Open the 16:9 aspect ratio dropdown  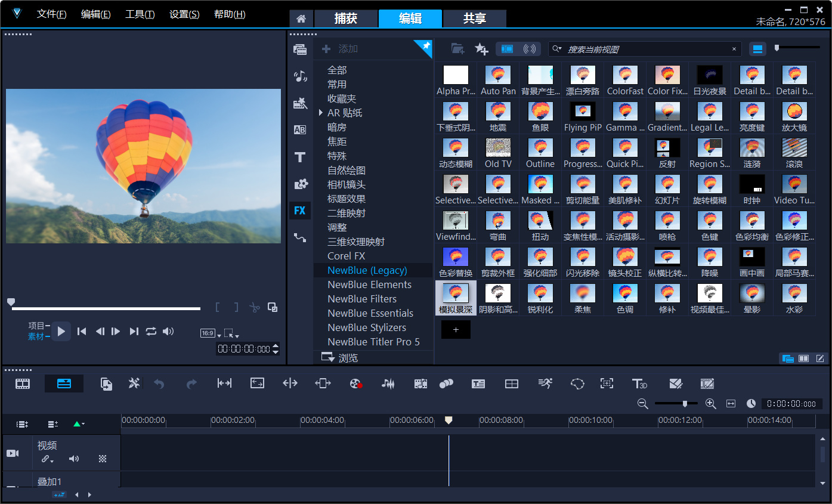[210, 333]
